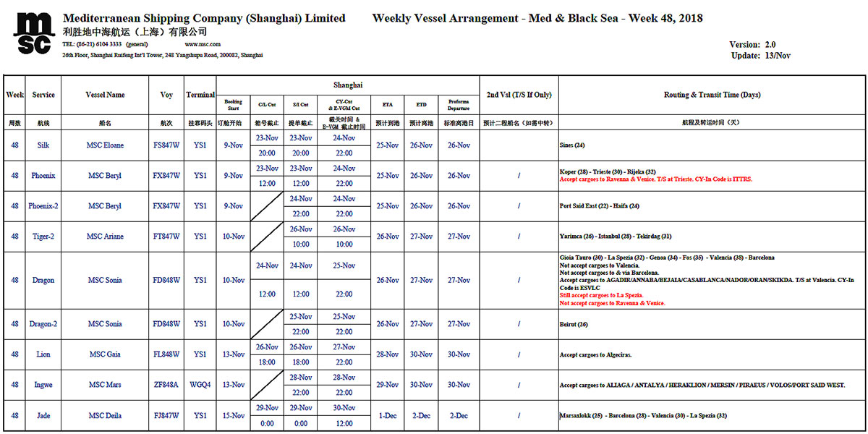Click the Weekly Vessel Arrangement title
The height and width of the screenshot is (434, 868).
click(x=537, y=18)
